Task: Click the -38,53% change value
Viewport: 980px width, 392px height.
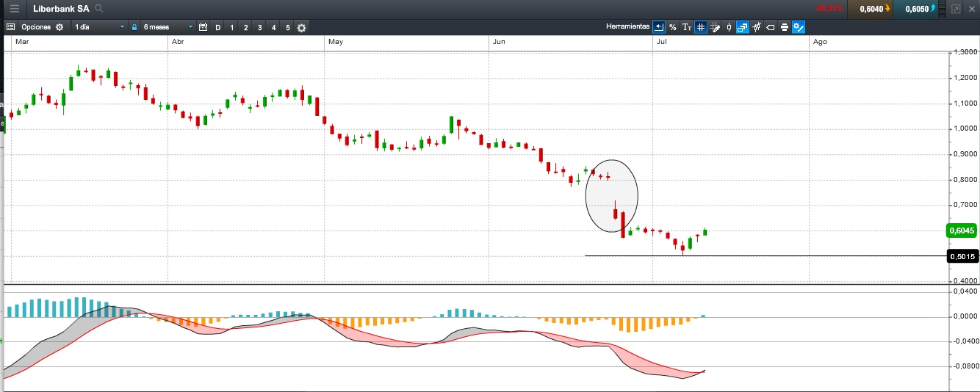Action: pos(829,9)
